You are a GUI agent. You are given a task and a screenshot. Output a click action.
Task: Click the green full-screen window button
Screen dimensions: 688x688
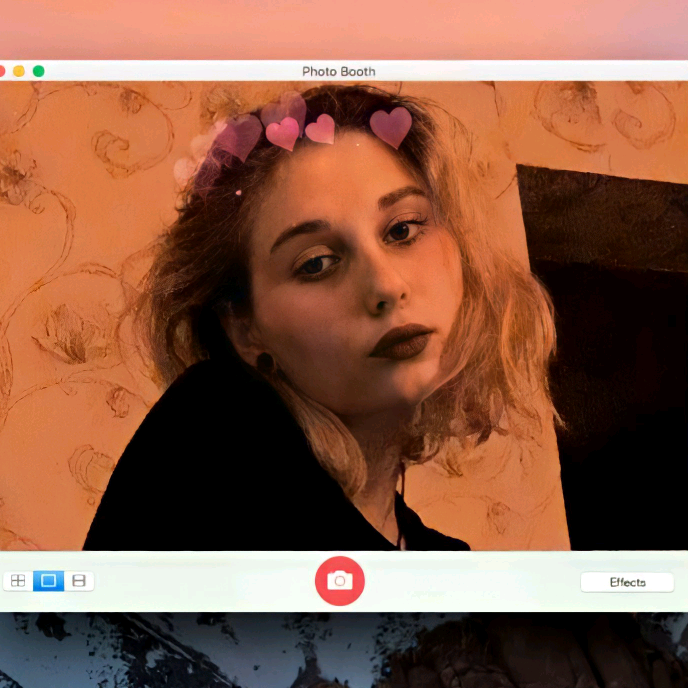click(39, 71)
